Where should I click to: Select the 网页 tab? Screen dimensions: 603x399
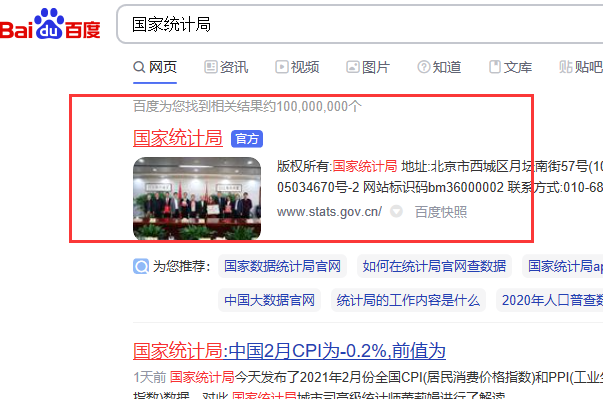tap(155, 67)
